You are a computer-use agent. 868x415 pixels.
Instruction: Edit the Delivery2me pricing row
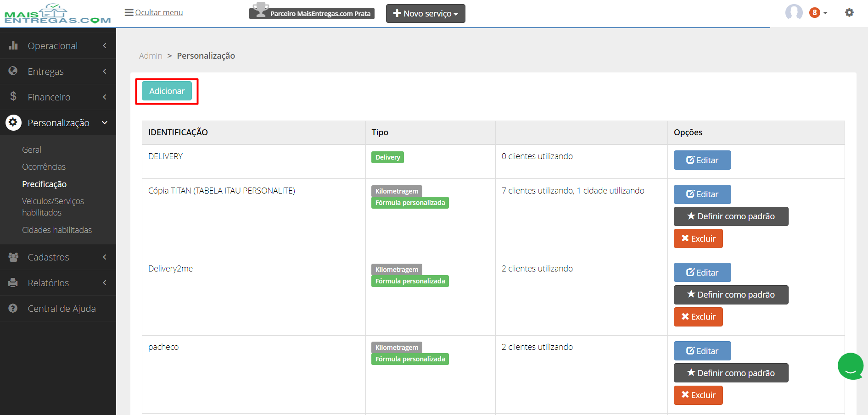(702, 272)
